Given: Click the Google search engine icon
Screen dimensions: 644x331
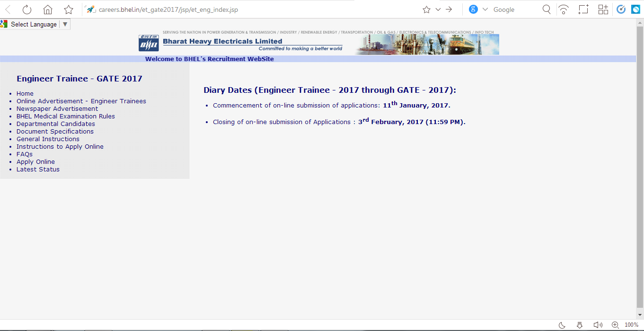Looking at the screenshot, I should (x=473, y=9).
